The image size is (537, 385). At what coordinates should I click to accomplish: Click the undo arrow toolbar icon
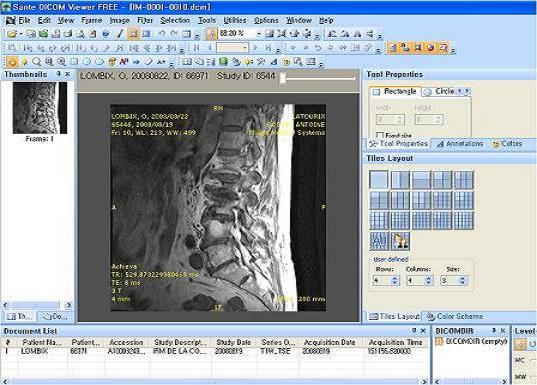coord(162,34)
